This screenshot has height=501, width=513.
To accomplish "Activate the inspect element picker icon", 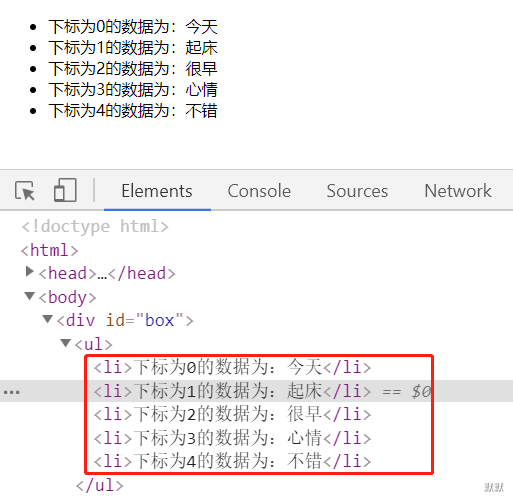I will 25,191.
